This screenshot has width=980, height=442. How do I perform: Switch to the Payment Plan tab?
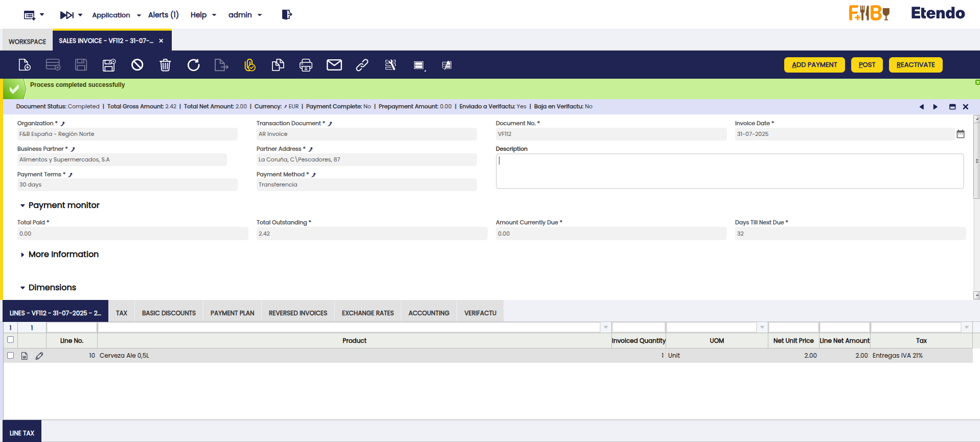coord(232,313)
